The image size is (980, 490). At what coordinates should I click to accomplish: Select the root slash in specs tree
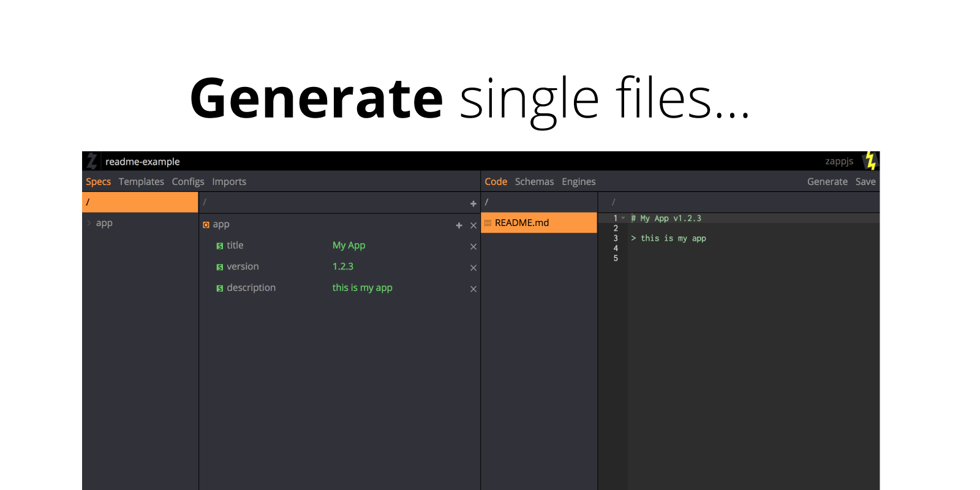(140, 202)
